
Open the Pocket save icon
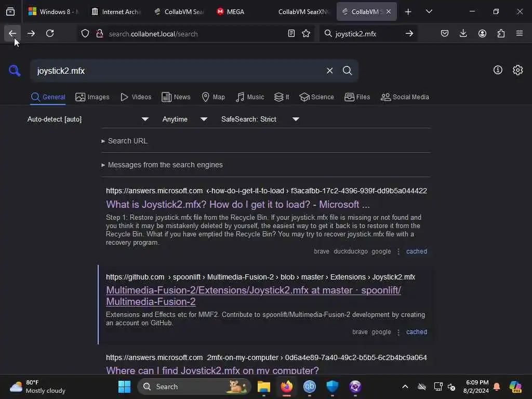(445, 34)
